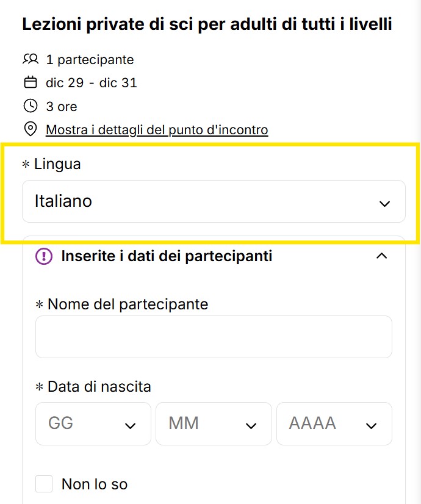Open the AAAA year dropdown
421x504 pixels.
pyautogui.click(x=334, y=424)
